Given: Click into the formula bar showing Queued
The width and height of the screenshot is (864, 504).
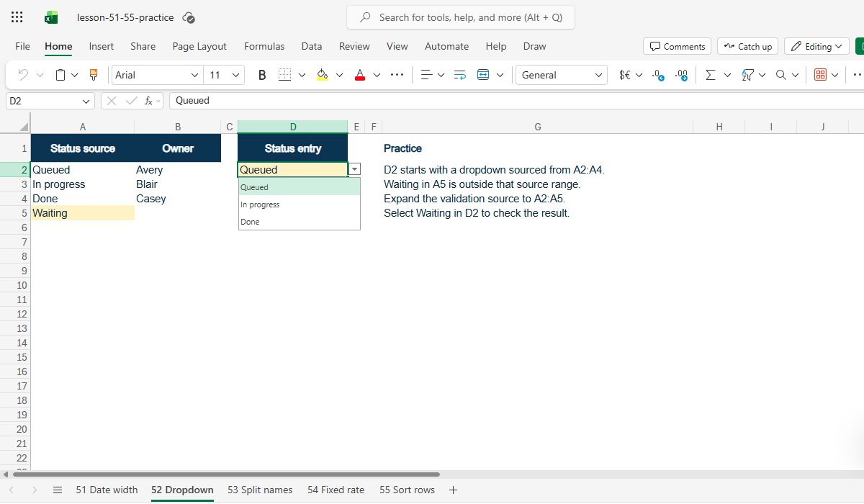Looking at the screenshot, I should pyautogui.click(x=516, y=101).
